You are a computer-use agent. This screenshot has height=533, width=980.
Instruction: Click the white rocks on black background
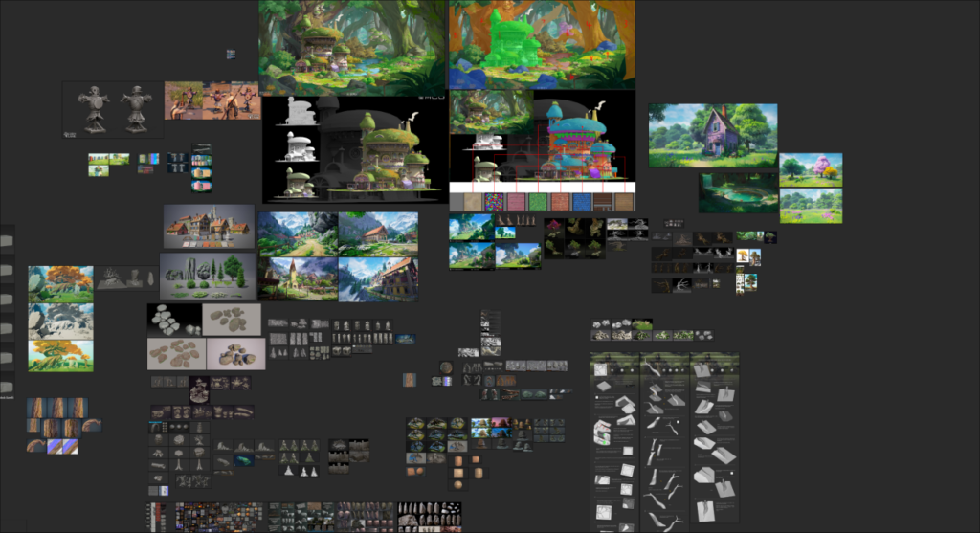[x=174, y=320]
